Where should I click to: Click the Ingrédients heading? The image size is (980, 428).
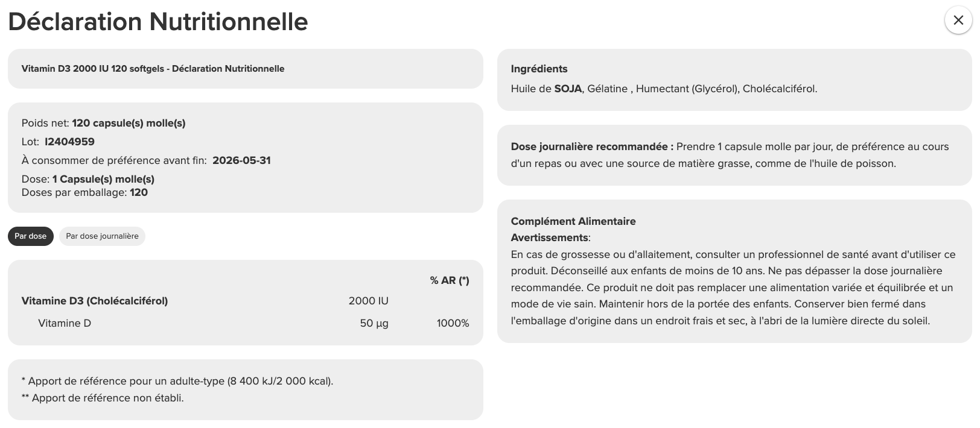539,69
